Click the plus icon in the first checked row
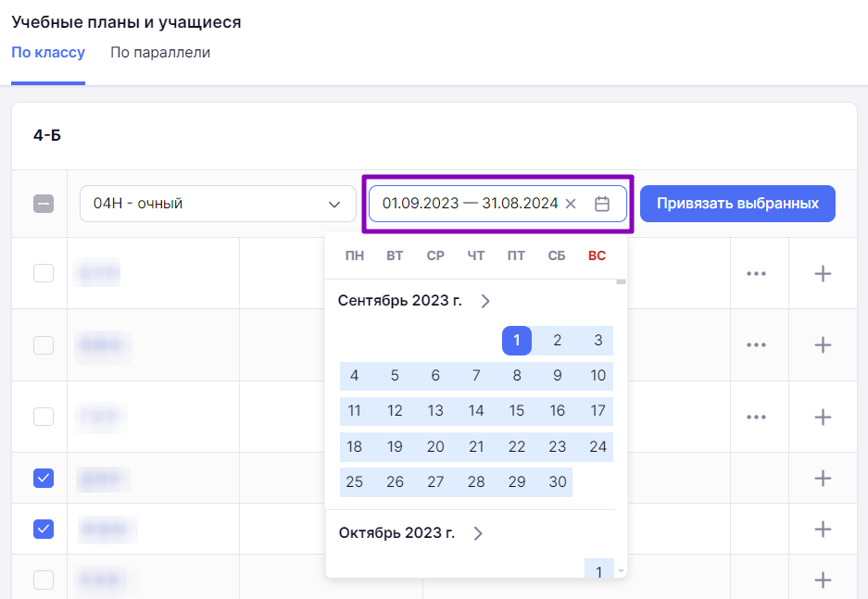This screenshot has height=599, width=868. (x=823, y=478)
